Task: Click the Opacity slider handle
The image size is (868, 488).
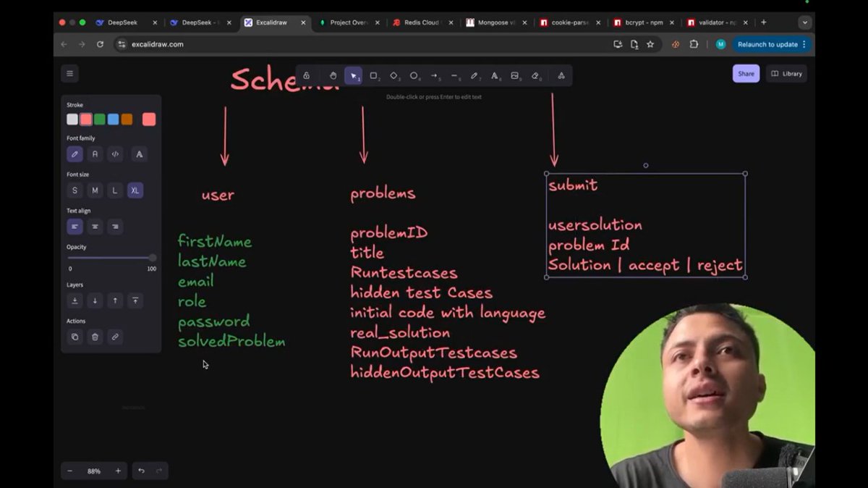Action: pyautogui.click(x=152, y=258)
